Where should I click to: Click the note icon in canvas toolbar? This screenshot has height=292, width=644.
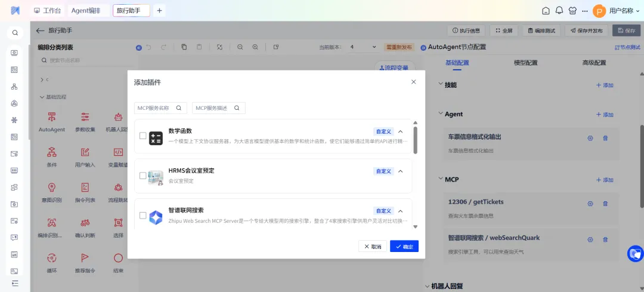276,47
